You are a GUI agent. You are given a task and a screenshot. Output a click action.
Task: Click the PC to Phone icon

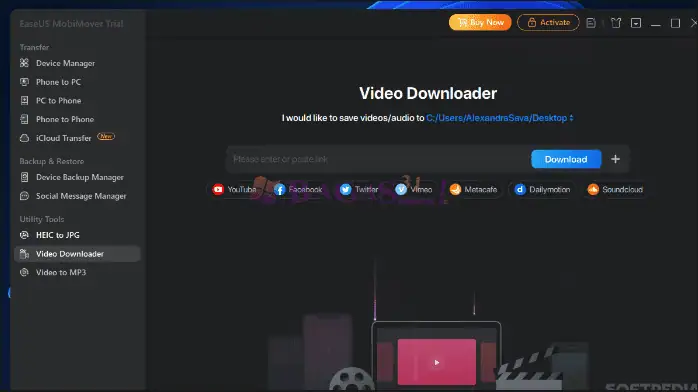click(x=24, y=101)
